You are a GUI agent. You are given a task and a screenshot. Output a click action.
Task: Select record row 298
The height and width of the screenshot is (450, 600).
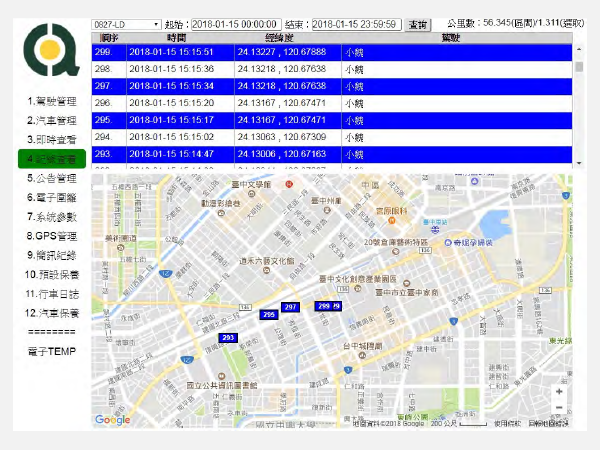point(332,69)
